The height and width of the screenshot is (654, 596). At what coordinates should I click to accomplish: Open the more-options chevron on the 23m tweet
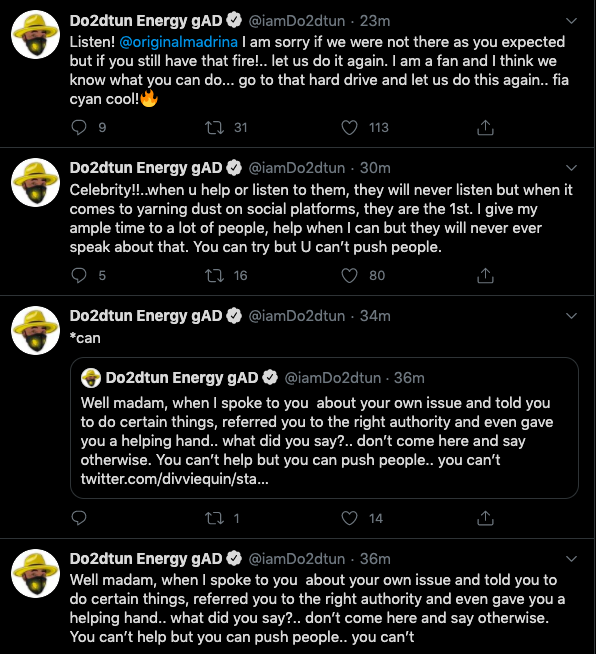[571, 20]
